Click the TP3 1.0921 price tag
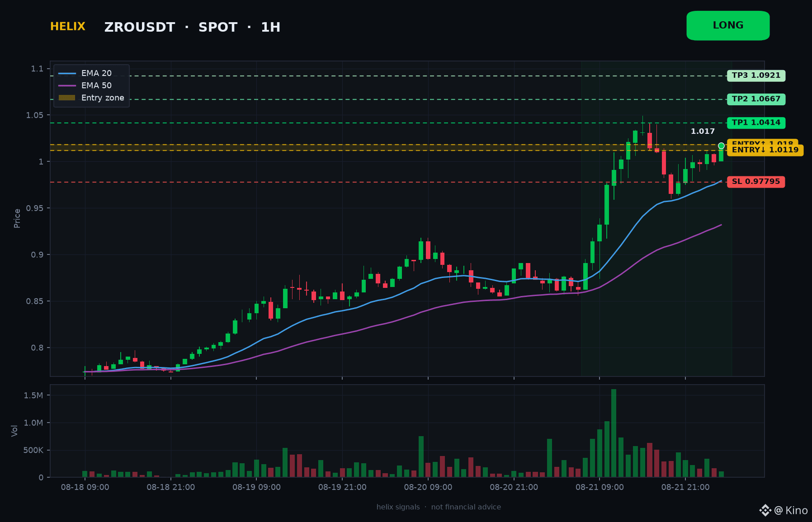The height and width of the screenshot is (522, 812). (x=756, y=75)
